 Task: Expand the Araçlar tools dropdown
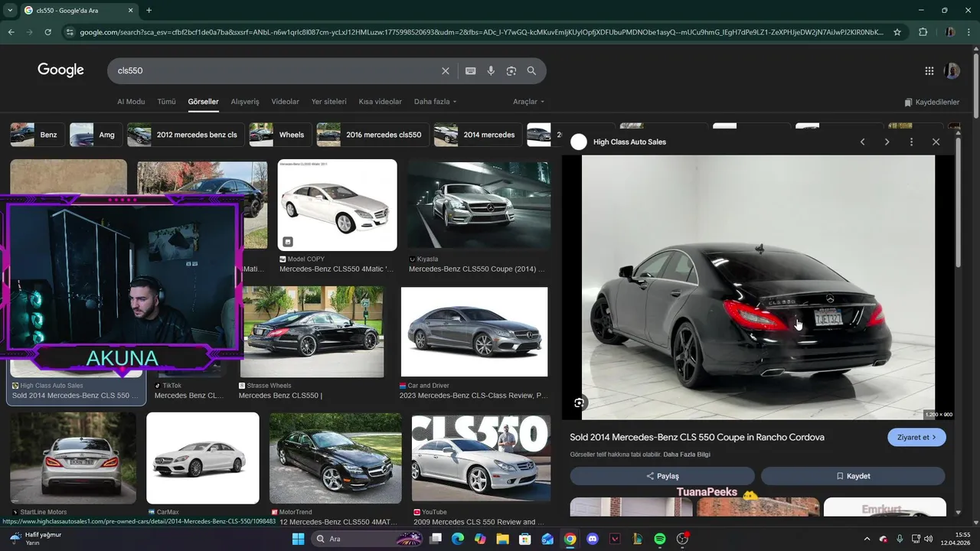[x=528, y=102]
